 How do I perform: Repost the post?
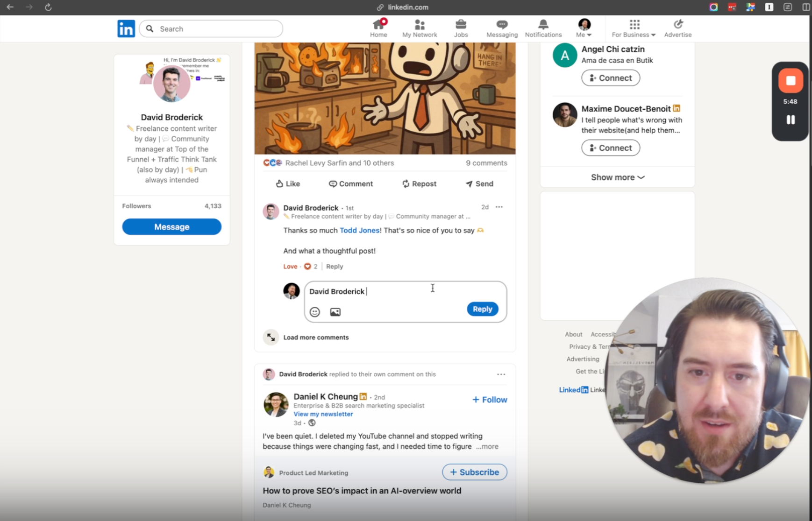tap(419, 184)
